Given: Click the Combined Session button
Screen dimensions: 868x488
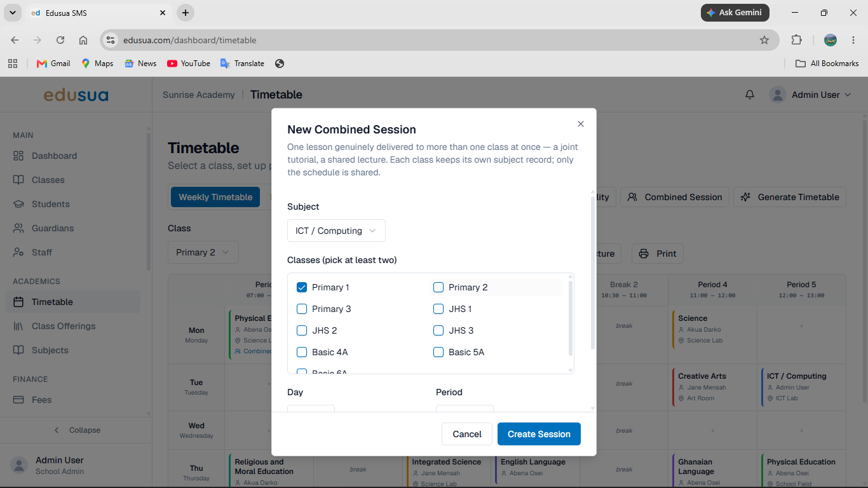Looking at the screenshot, I should [674, 197].
